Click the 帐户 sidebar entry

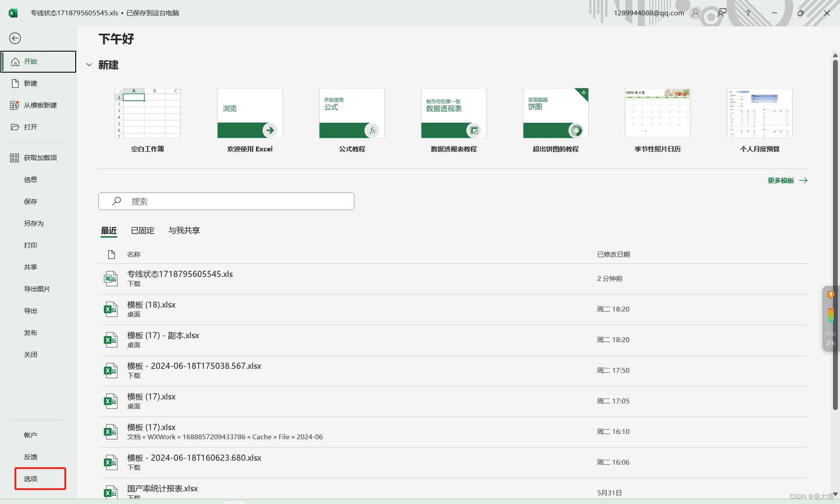[31, 435]
